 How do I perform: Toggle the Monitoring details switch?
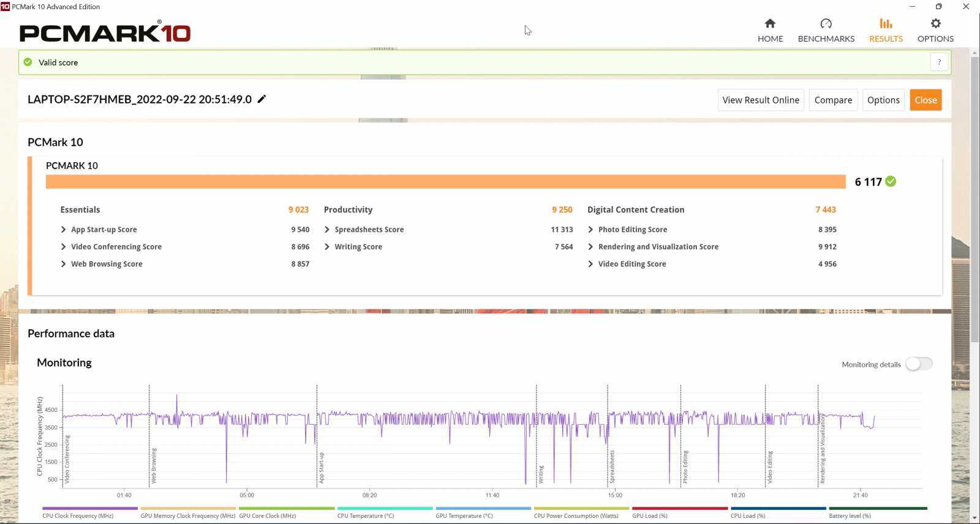click(x=919, y=364)
